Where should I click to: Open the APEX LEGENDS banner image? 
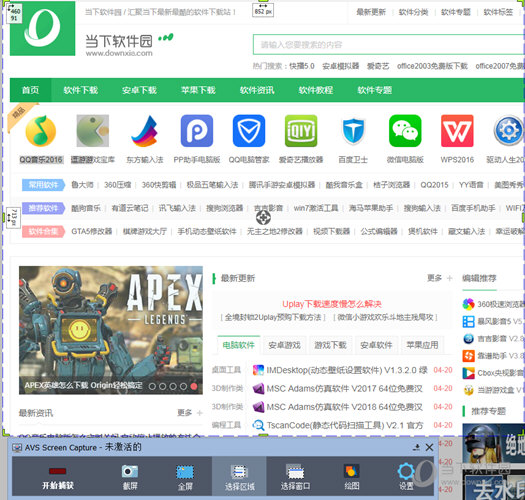point(111,330)
